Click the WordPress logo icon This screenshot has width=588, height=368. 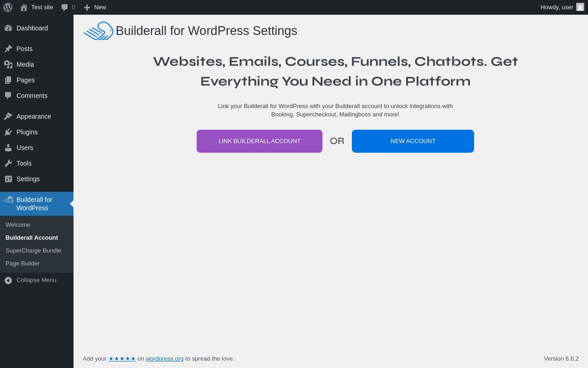pyautogui.click(x=8, y=7)
